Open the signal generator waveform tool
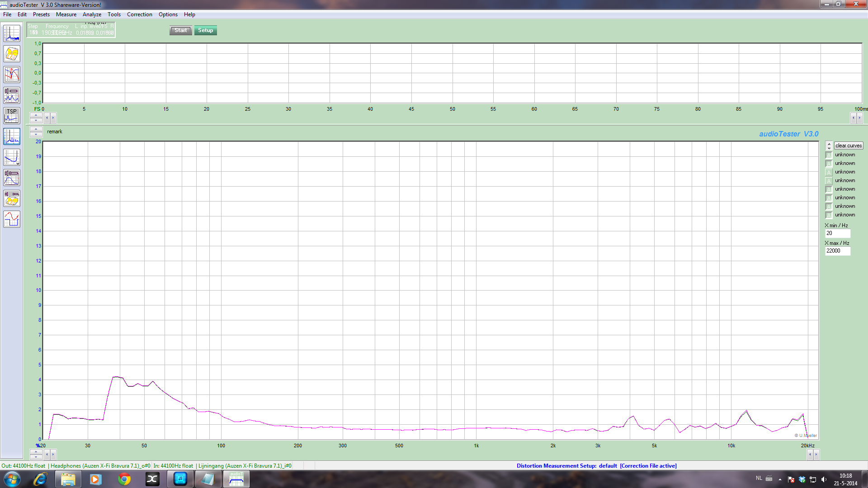Screen dimensions: 868x488 tap(12, 219)
